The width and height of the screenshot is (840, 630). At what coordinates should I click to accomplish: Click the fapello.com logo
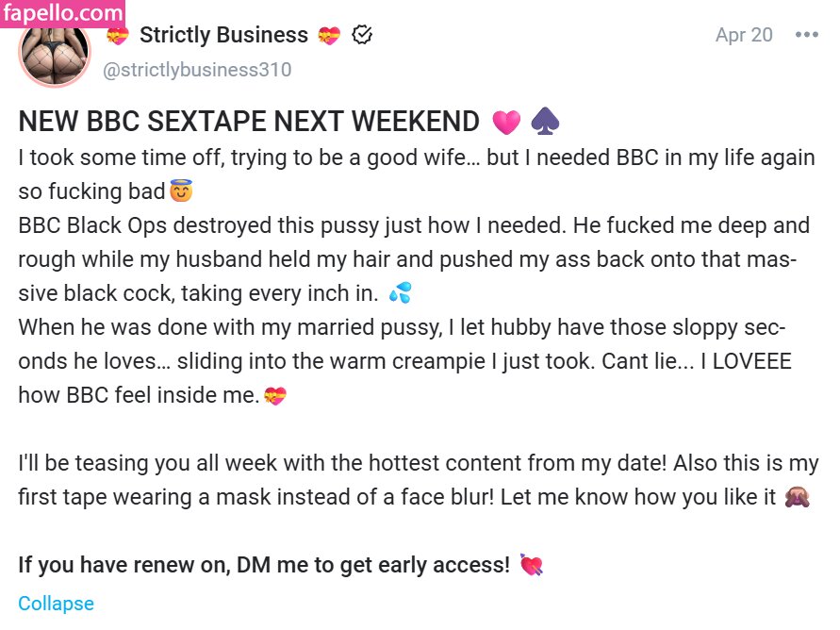(63, 14)
